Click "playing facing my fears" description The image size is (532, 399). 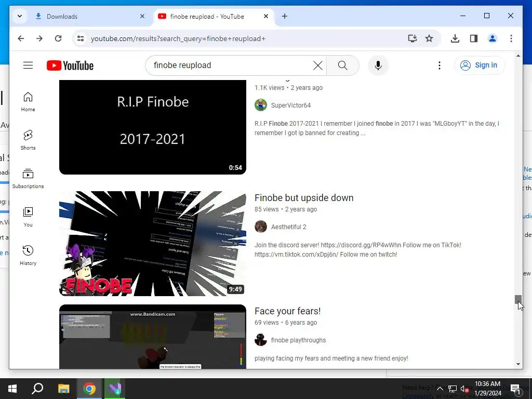[331, 358]
